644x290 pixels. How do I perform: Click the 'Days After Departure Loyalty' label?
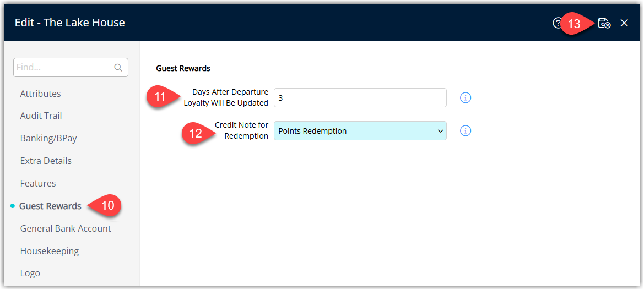[226, 97]
